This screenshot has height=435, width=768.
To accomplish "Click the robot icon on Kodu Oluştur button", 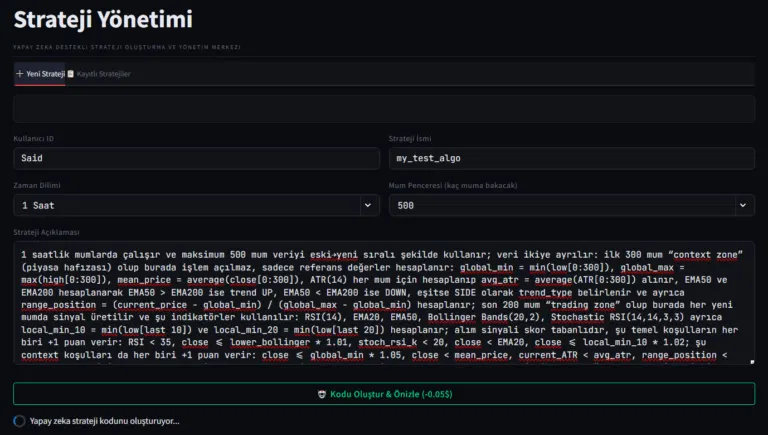I will click(x=323, y=394).
